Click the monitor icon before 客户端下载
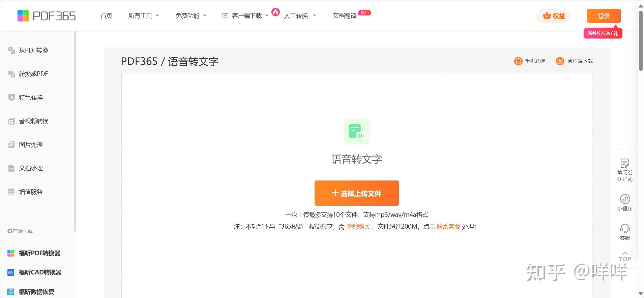Viewport: 644px width, 298px height. [x=225, y=16]
